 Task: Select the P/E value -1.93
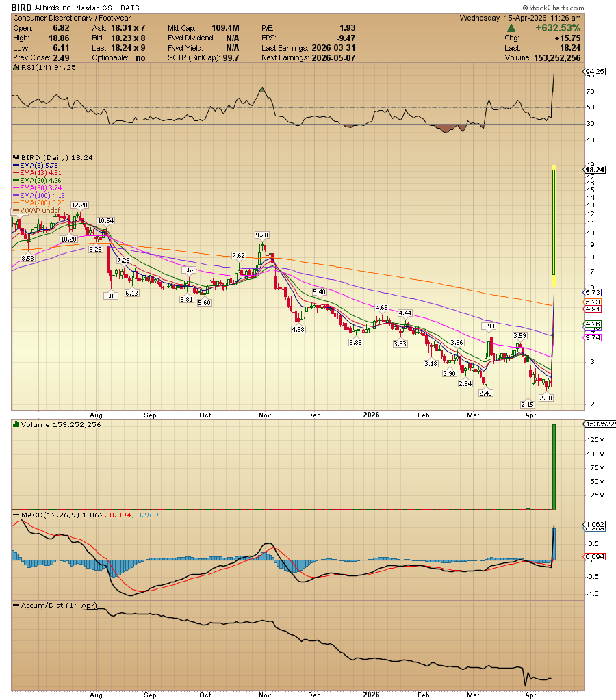(x=346, y=27)
